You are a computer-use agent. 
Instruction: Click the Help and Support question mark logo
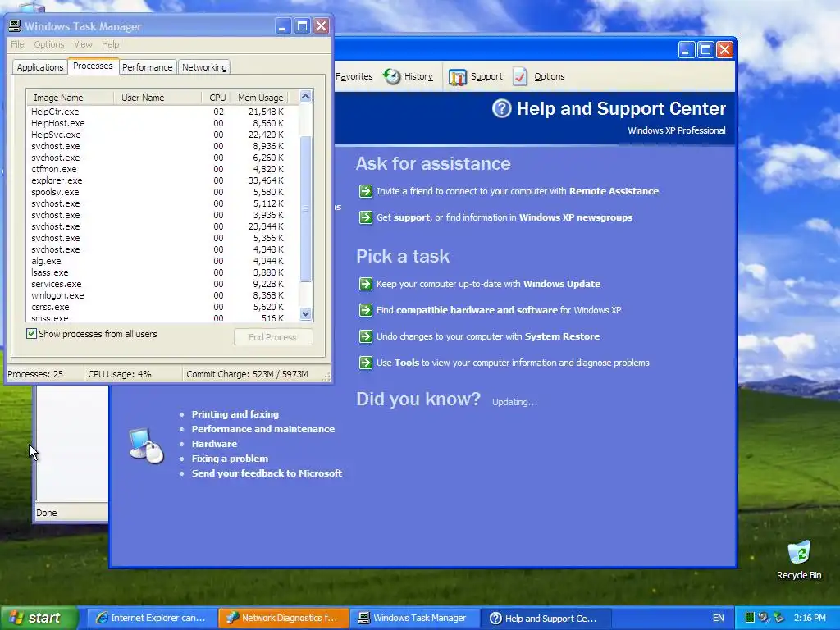click(x=501, y=109)
